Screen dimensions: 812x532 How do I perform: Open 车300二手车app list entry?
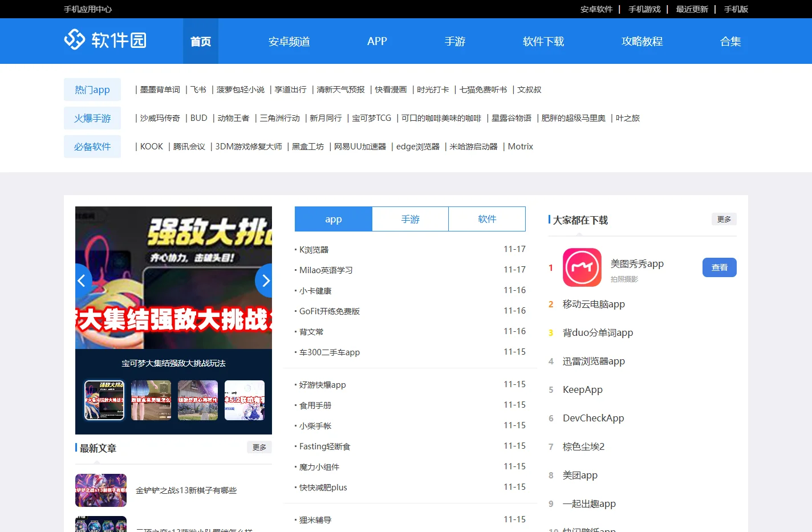point(330,352)
